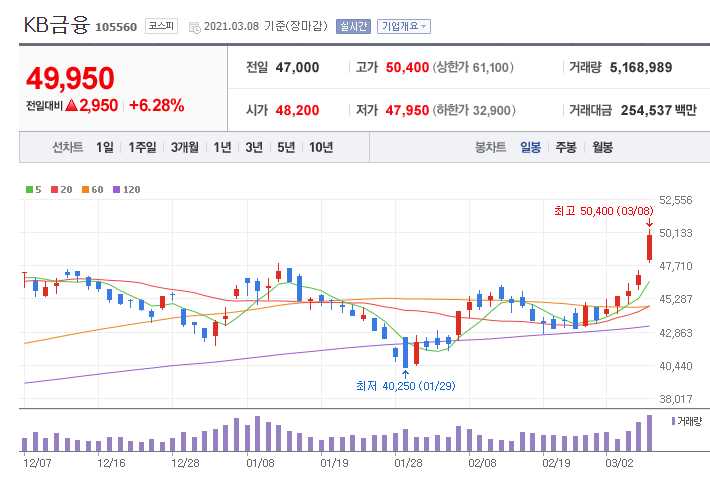This screenshot has width=710, height=481.
Task: Select the 1주일 line chart tab
Action: coord(142,147)
